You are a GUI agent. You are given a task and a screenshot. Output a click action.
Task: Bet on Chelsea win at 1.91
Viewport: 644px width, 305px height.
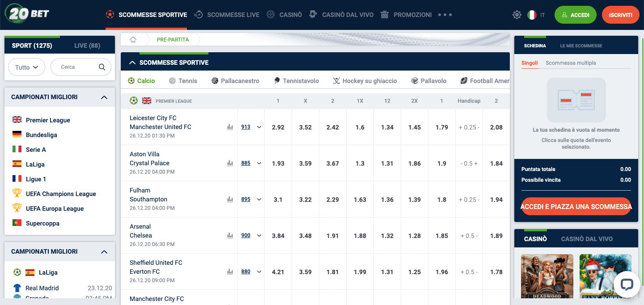pos(333,236)
